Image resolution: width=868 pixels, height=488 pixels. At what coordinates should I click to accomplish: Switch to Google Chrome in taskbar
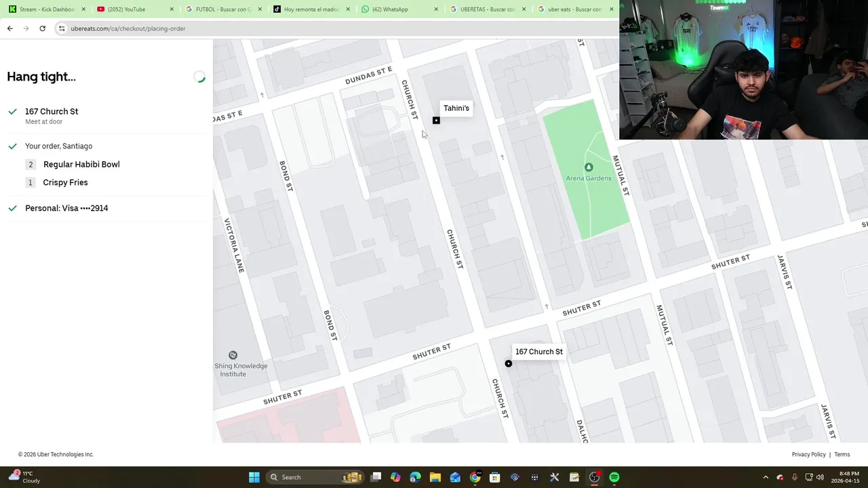coord(475,477)
